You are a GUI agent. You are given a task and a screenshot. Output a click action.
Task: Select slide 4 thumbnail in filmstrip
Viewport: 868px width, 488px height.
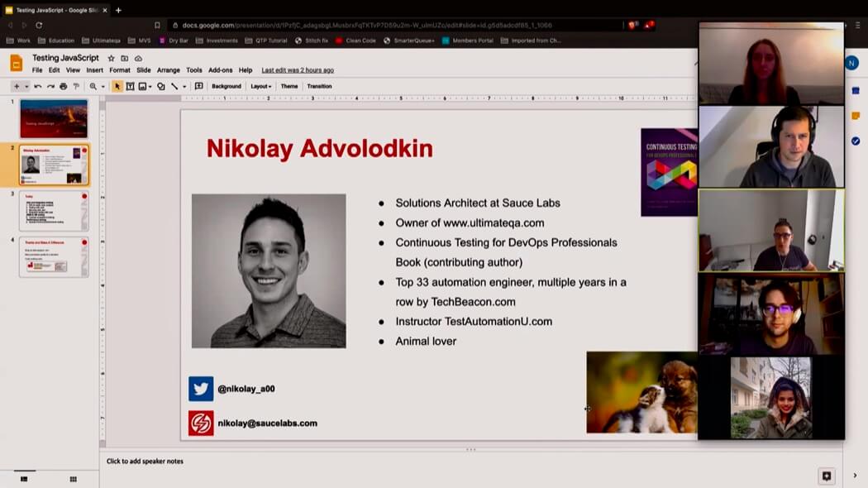click(x=54, y=257)
